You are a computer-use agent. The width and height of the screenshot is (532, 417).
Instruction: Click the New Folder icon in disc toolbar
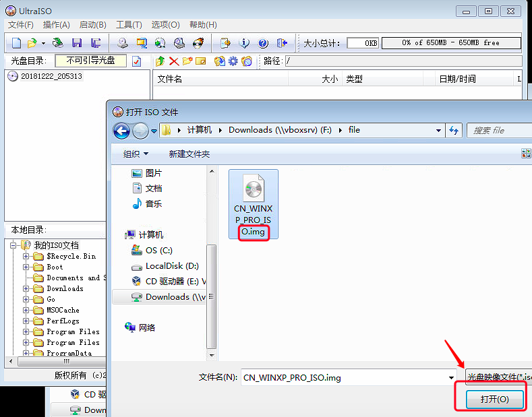tap(187, 61)
